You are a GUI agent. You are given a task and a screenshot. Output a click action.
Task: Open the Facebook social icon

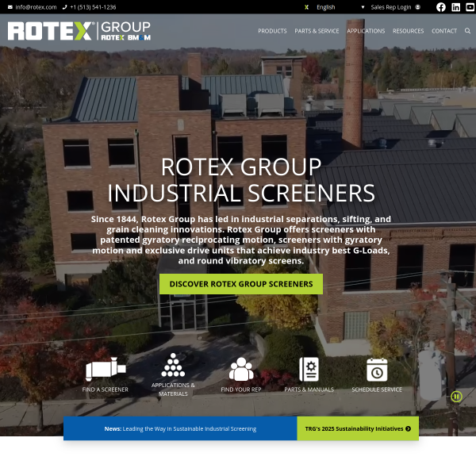coord(441,7)
